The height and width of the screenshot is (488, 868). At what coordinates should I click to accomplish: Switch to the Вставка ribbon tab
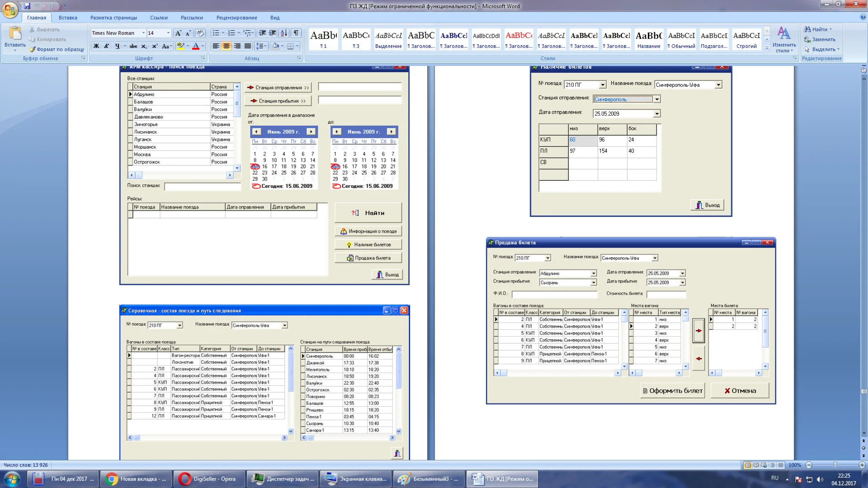point(68,18)
